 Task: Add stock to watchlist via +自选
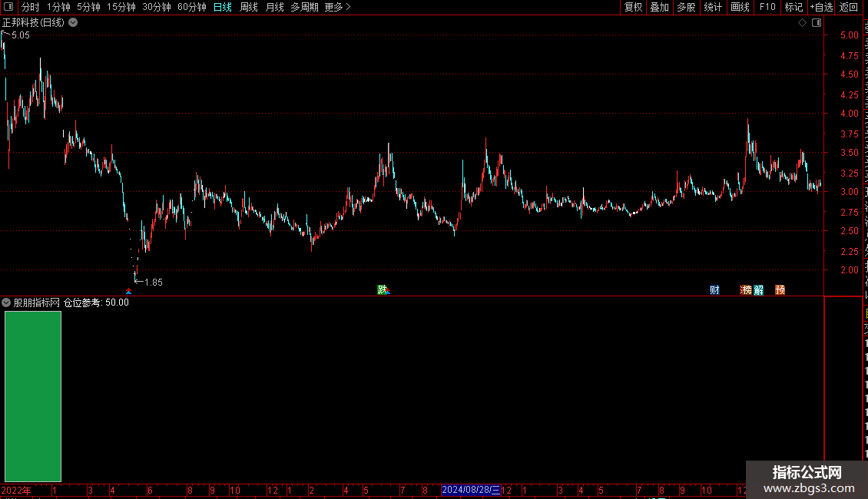tap(821, 7)
